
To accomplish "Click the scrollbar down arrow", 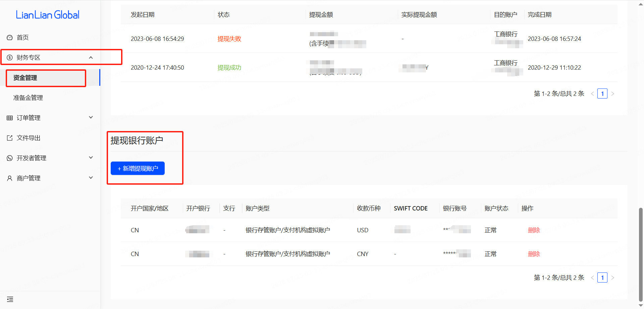I will [x=641, y=306].
